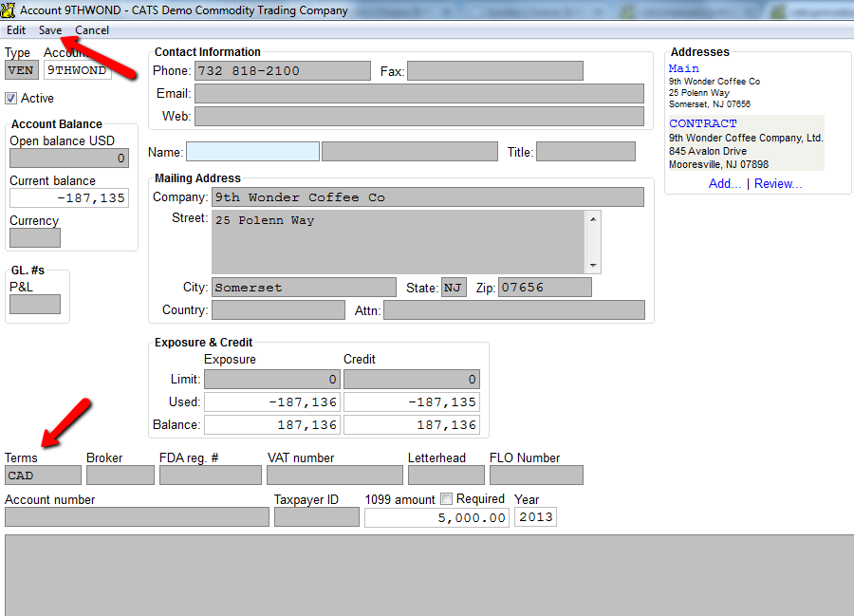Select Exposure Balance value 187,136

pyautogui.click(x=272, y=425)
